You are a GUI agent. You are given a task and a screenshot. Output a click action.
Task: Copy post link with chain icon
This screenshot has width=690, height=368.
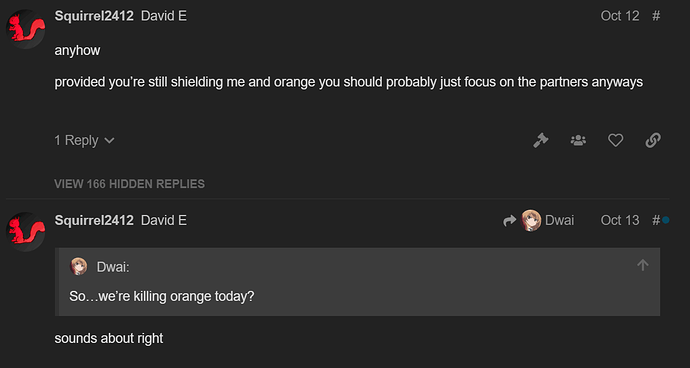tap(653, 140)
